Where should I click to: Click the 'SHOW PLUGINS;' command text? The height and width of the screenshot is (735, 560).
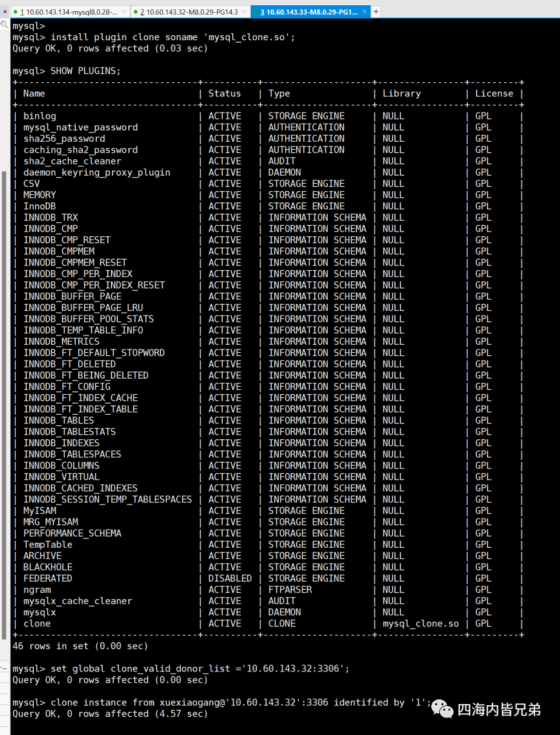[86, 71]
